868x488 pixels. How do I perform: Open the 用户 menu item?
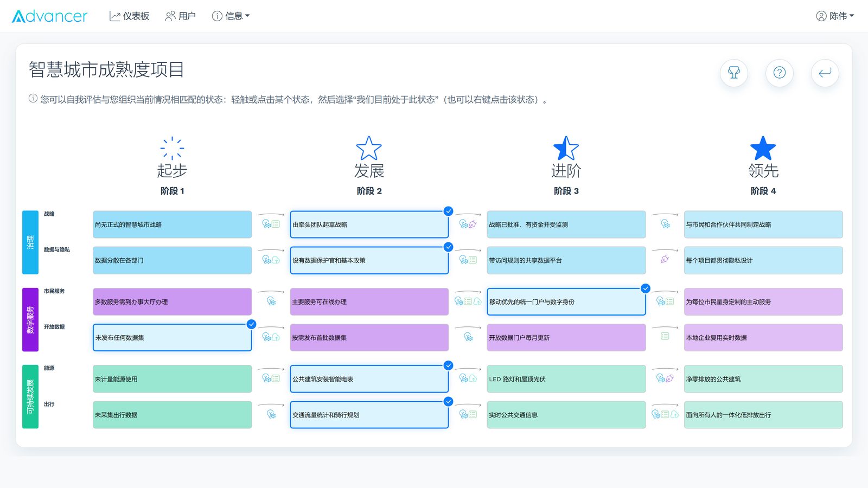click(180, 16)
